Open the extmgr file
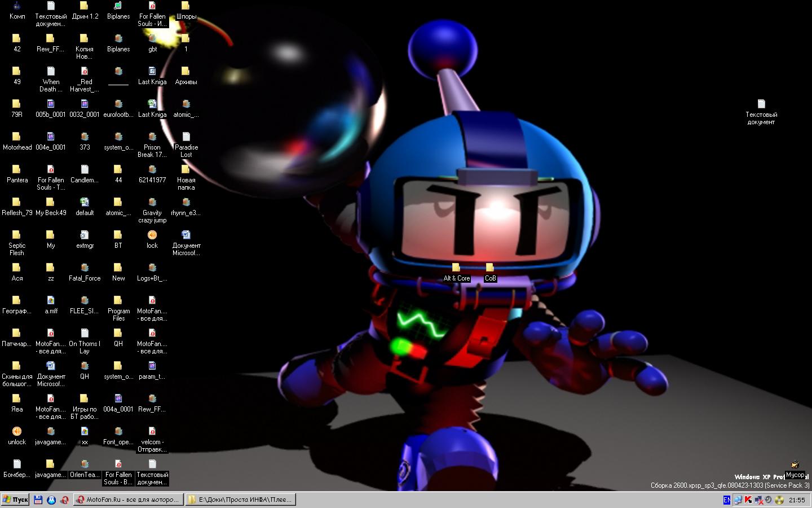This screenshot has height=508, width=812. (x=85, y=239)
